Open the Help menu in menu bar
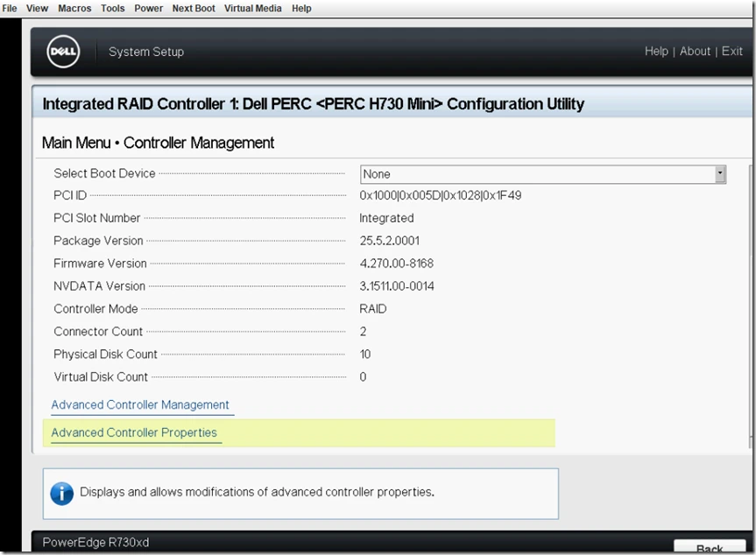Screen dimensions: 756x555 click(301, 8)
